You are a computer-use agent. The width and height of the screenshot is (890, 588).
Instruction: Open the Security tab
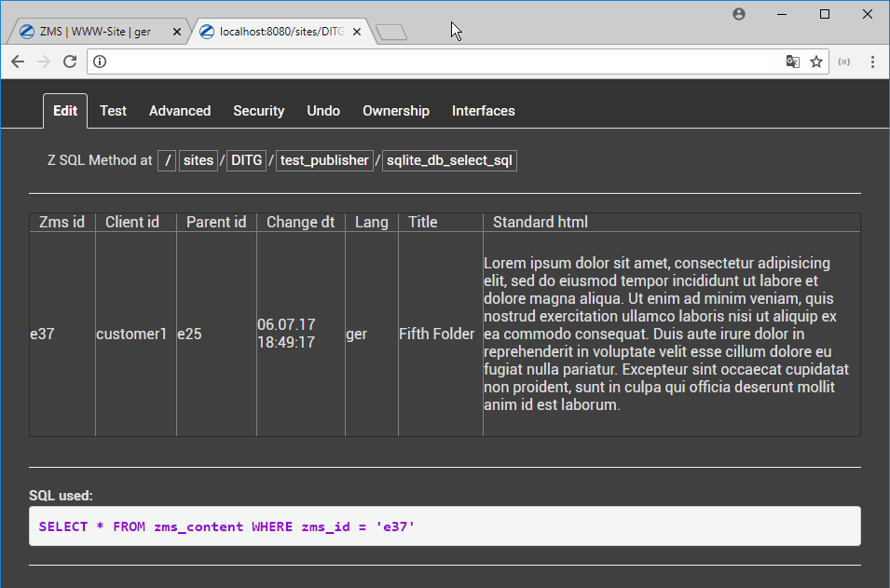(x=259, y=111)
